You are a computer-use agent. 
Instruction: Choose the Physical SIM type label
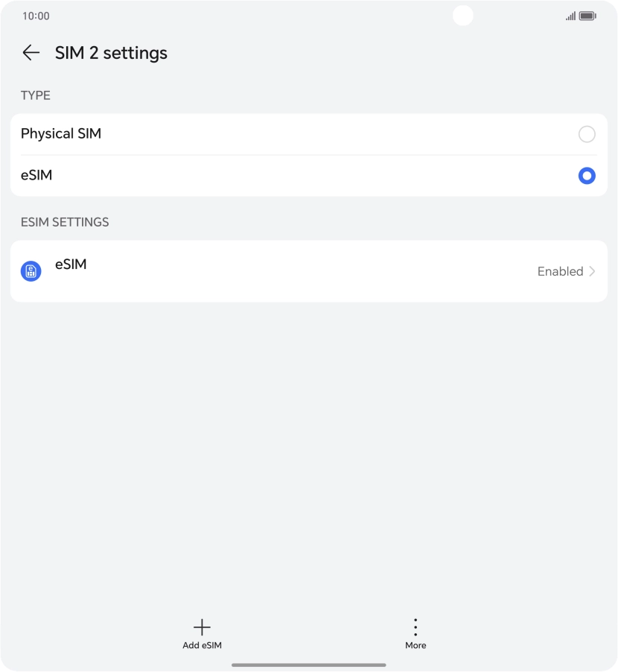click(61, 134)
